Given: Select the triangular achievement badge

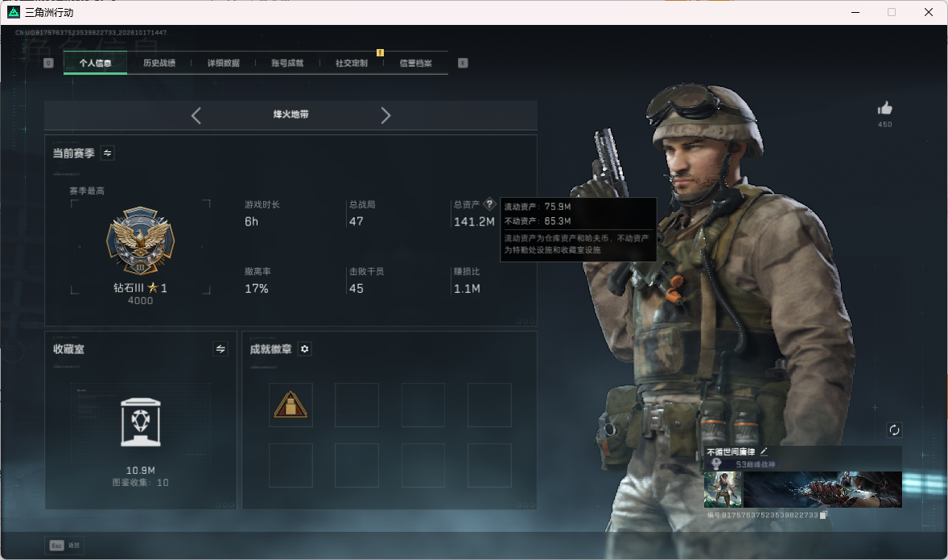Looking at the screenshot, I should (291, 405).
